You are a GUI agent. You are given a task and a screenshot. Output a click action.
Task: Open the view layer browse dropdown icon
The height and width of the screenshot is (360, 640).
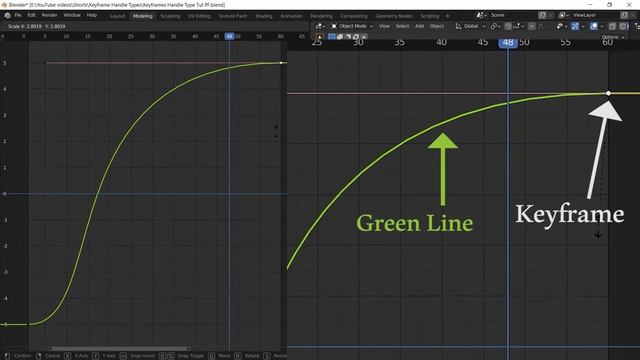pyautogui.click(x=564, y=15)
